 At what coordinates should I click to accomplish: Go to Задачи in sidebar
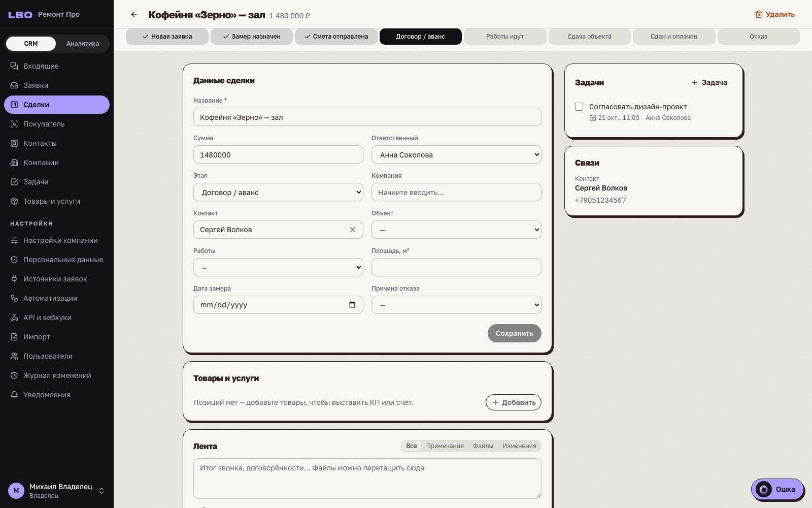[57, 182]
